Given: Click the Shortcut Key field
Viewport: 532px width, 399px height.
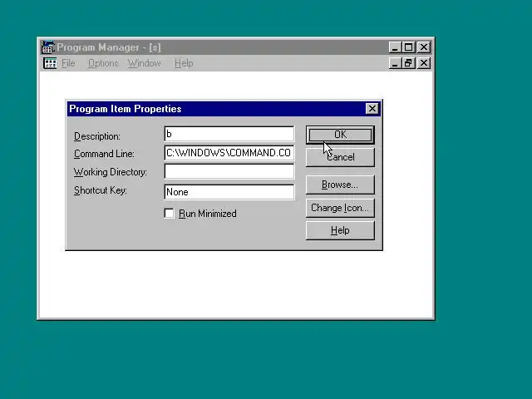Looking at the screenshot, I should 229,192.
